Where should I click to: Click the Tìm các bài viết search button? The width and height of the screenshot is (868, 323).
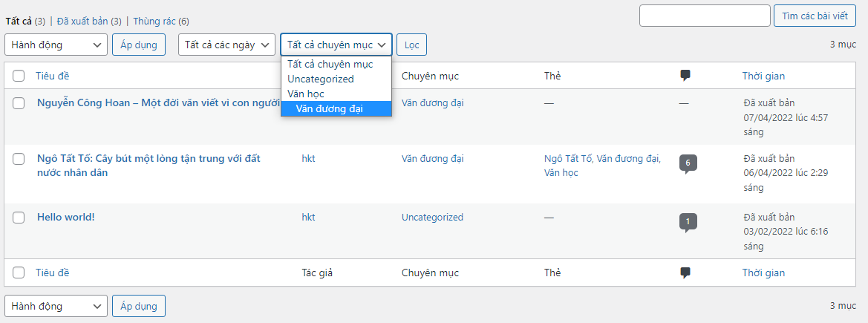click(x=814, y=16)
